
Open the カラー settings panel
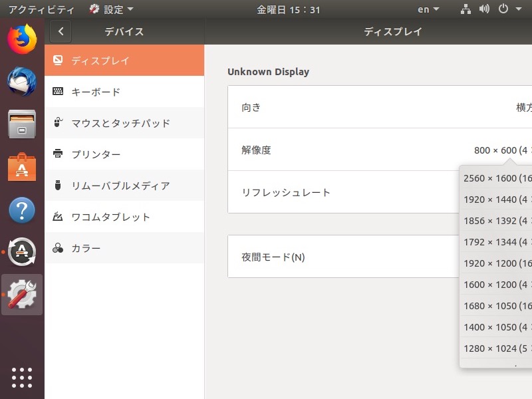point(124,248)
